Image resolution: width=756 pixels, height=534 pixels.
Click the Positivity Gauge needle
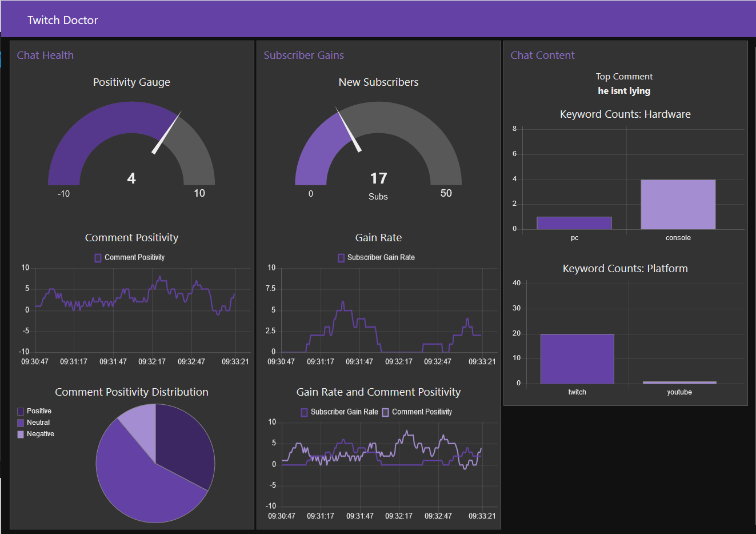[x=166, y=133]
